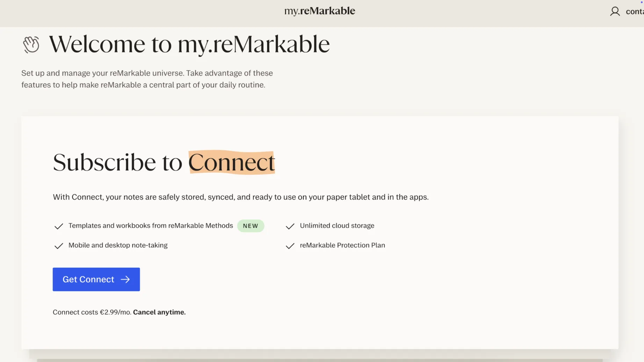Select Templates and workbooks from reMarkable Methods

pos(151,226)
